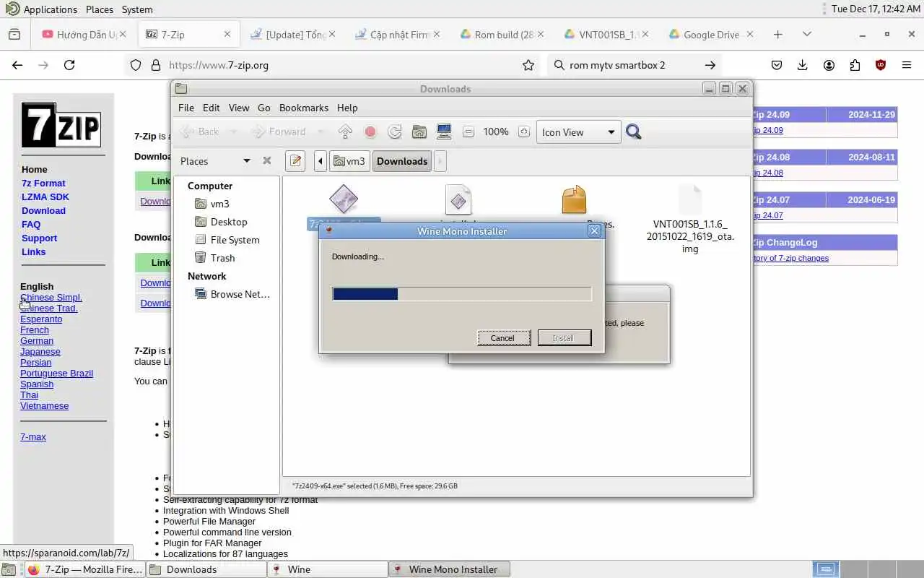Open Firefox View icon at tab strip start

click(x=14, y=34)
